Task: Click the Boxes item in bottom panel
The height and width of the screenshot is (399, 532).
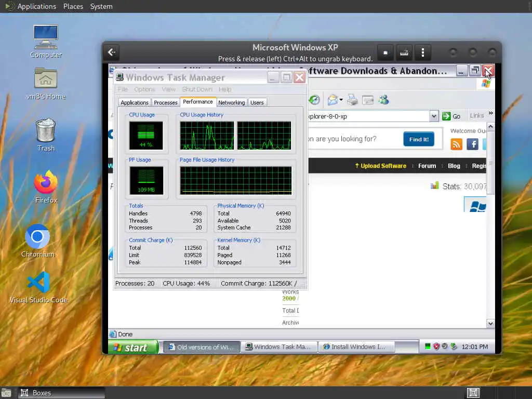Action: 61,393
